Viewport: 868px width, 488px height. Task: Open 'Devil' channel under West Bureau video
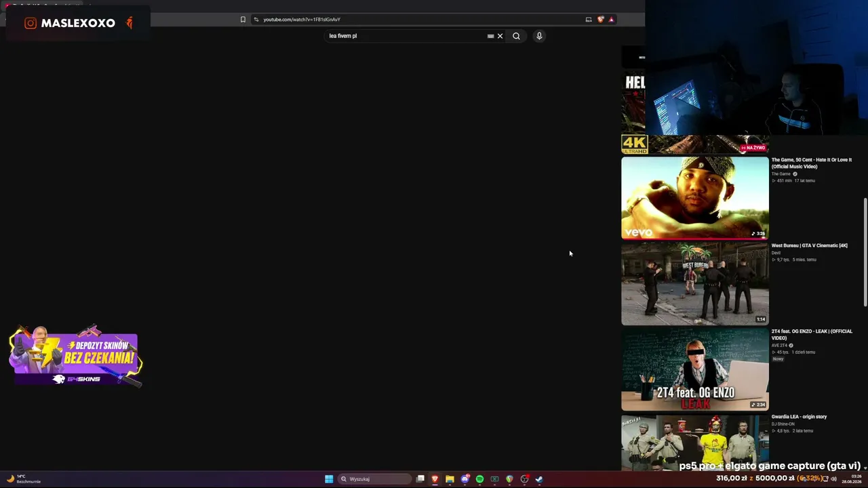pos(776,253)
